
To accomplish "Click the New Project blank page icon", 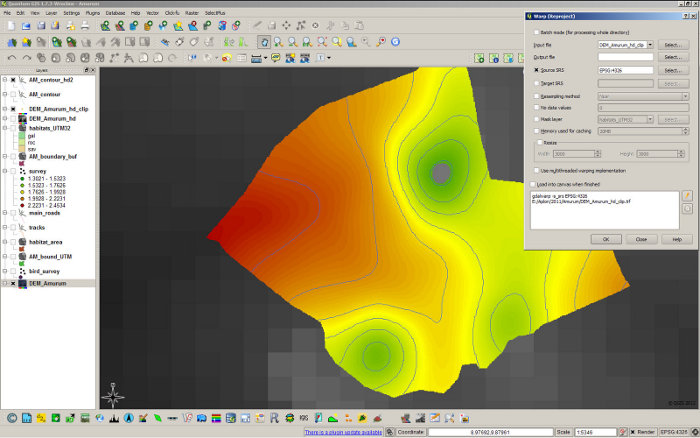I will click(10, 26).
